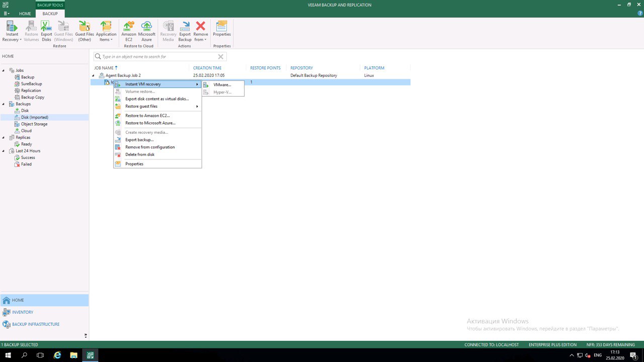Open the HOME view in bottom navigation

point(44,300)
